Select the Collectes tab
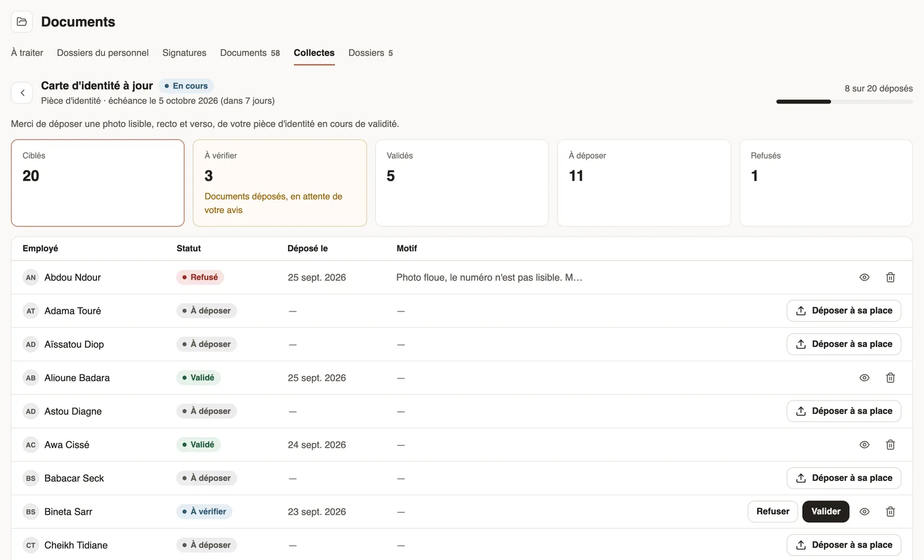 click(314, 53)
